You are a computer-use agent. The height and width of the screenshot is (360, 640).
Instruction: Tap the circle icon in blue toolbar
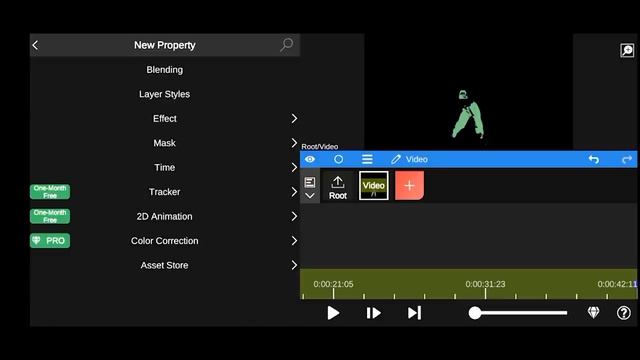click(338, 159)
